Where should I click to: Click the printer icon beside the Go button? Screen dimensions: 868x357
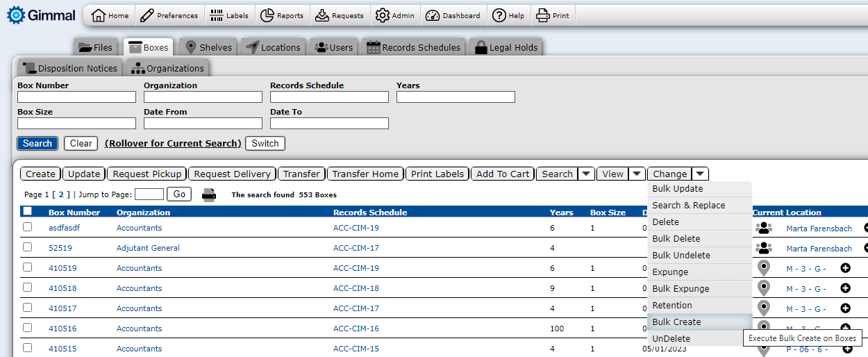pyautogui.click(x=209, y=195)
